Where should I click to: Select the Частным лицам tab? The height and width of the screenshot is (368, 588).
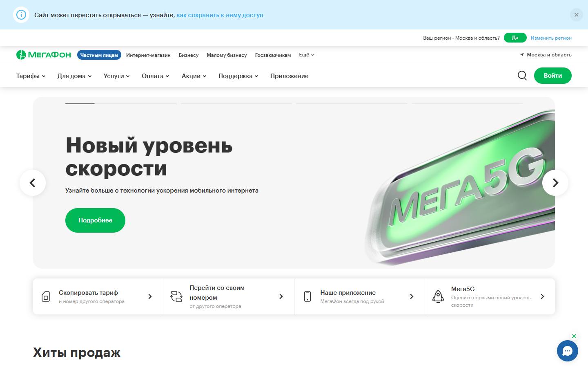click(99, 55)
